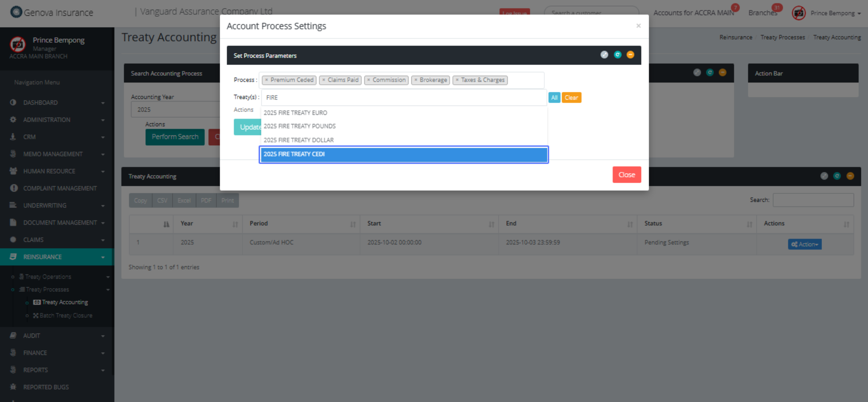This screenshot has width=868, height=402.
Task: Open the Action dropdown in table row
Action: (x=804, y=244)
